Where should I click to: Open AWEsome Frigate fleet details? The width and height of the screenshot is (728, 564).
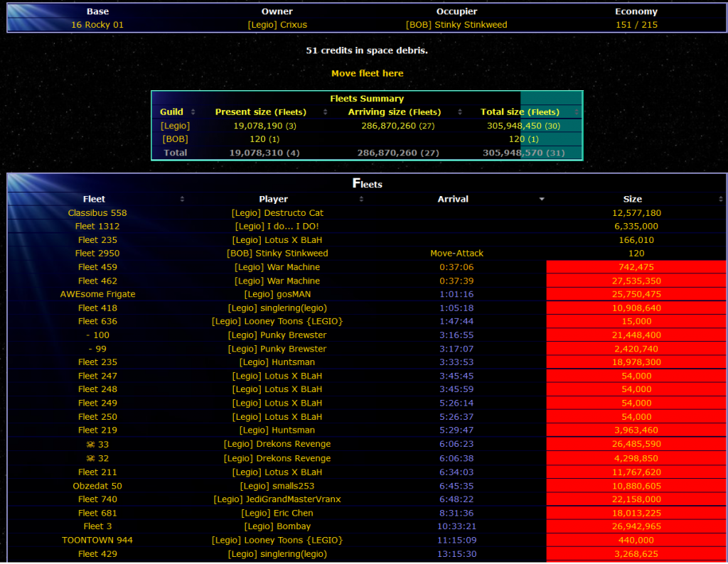[97, 294]
